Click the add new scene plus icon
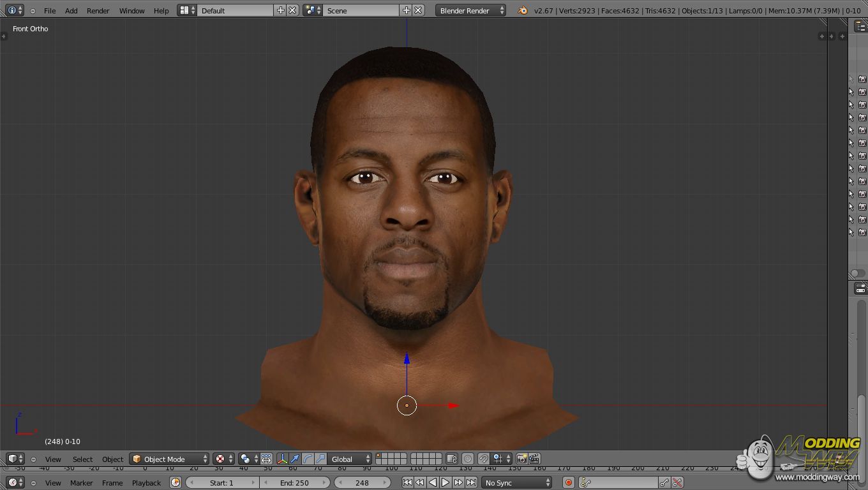Screen dimensions: 868x490 [x=406, y=10]
